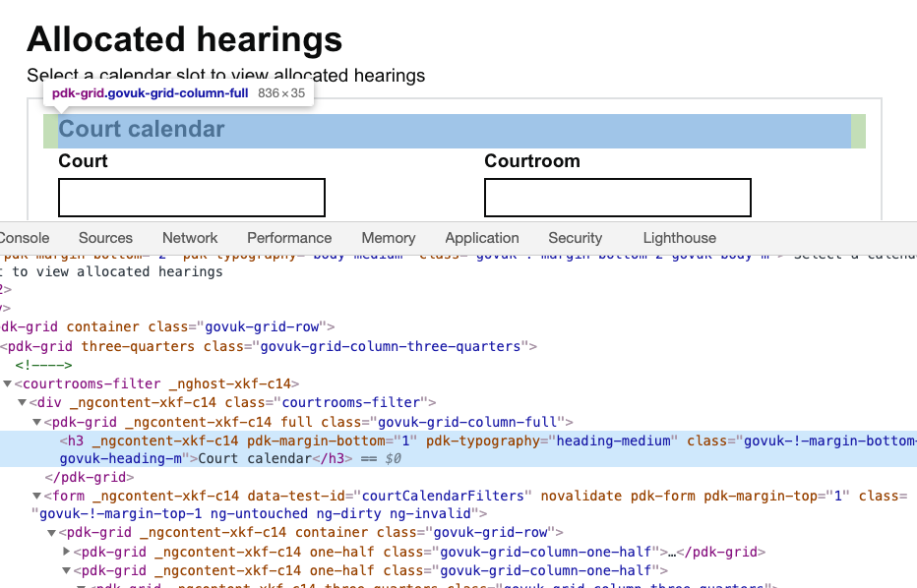The image size is (917, 588).
Task: Select the pdk-grid three-quarters element line
Action: click(x=269, y=346)
